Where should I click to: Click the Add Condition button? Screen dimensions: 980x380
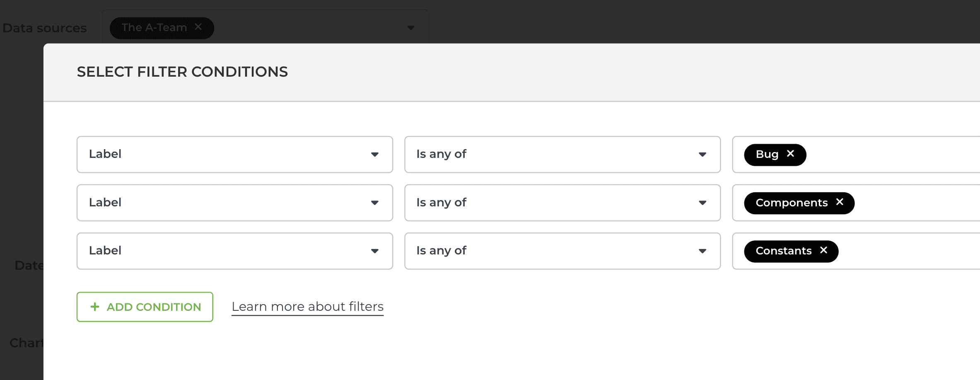point(145,307)
